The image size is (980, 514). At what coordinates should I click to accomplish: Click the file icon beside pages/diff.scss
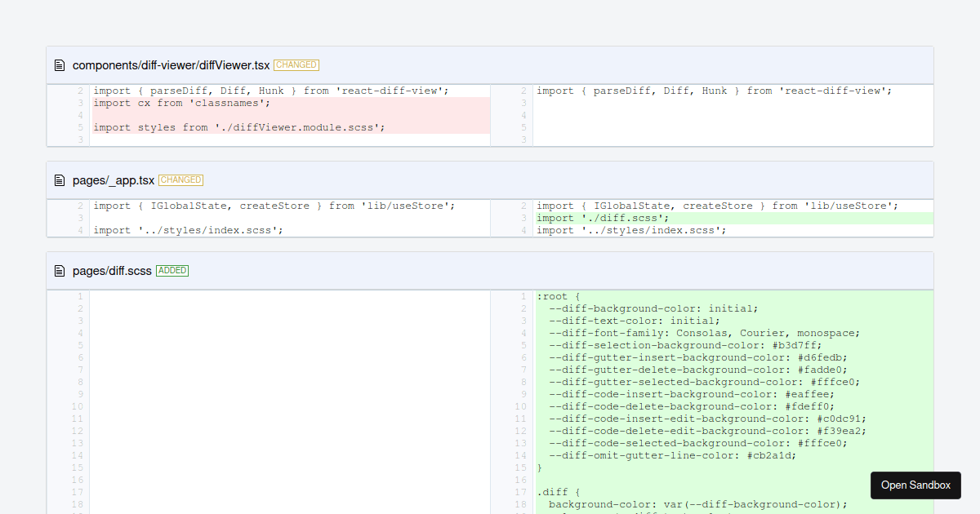click(x=57, y=270)
